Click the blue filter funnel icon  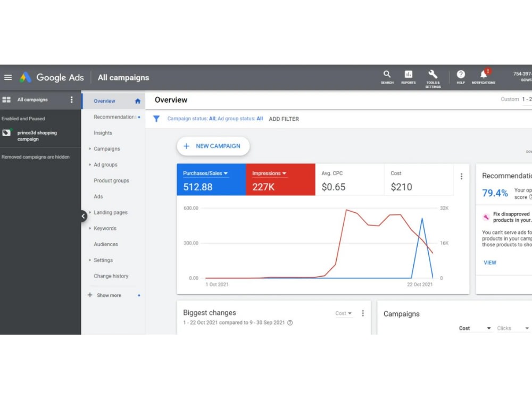(156, 119)
